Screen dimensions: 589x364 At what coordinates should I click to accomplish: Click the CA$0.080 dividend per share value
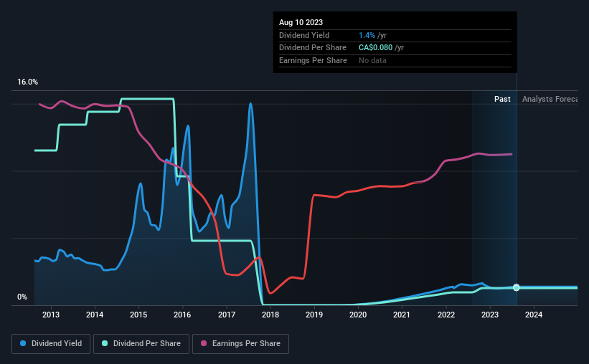(x=375, y=48)
